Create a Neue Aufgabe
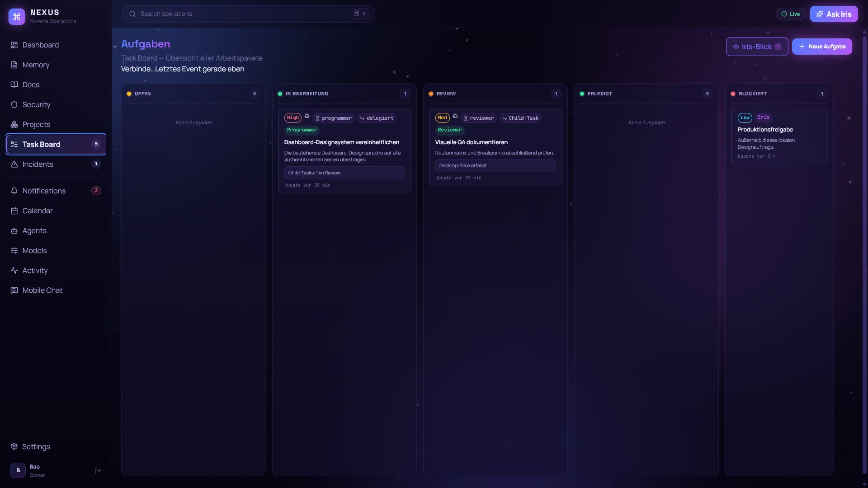 tap(822, 47)
